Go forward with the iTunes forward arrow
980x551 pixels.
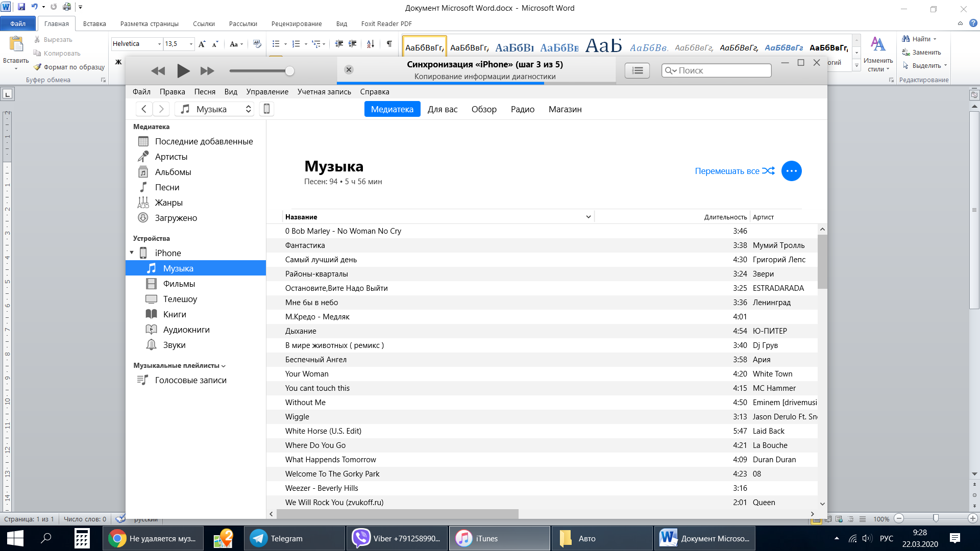tap(161, 109)
